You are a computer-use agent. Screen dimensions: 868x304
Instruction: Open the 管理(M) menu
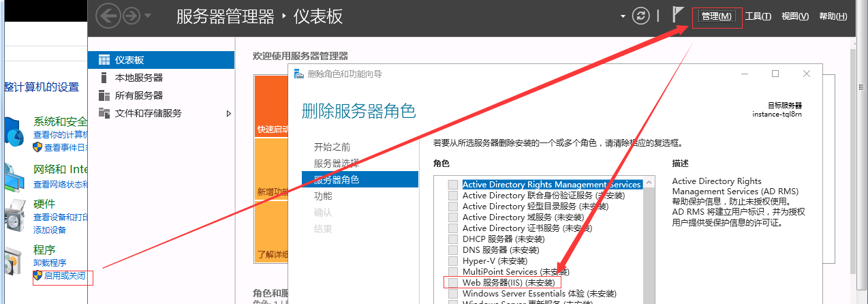click(x=717, y=16)
